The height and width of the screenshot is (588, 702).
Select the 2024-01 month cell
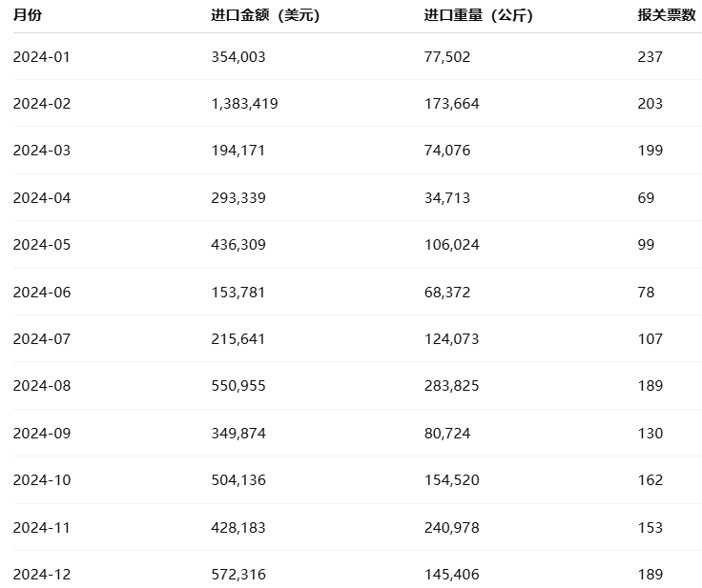point(42,57)
